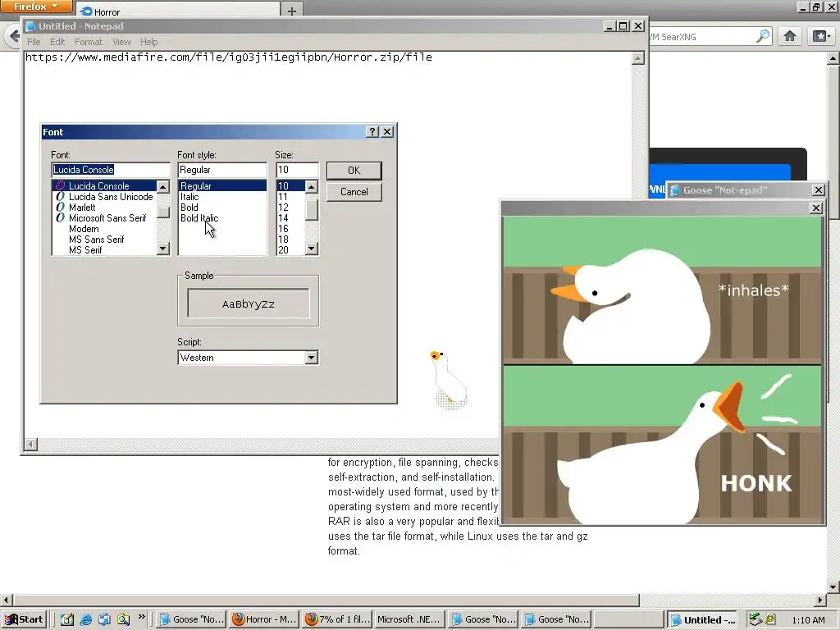Choose Bold Italic font style
840x630 pixels.
click(221, 218)
